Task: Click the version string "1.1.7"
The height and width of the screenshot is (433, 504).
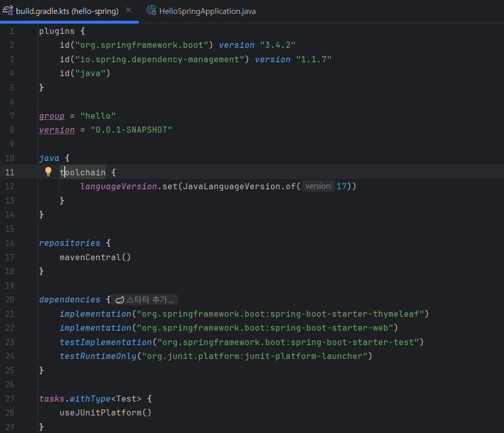Action: coord(314,60)
